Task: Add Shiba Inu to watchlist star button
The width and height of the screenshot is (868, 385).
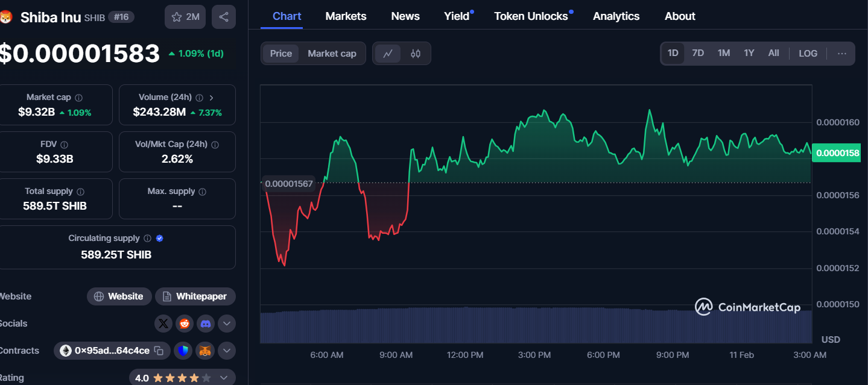Action: tap(185, 17)
